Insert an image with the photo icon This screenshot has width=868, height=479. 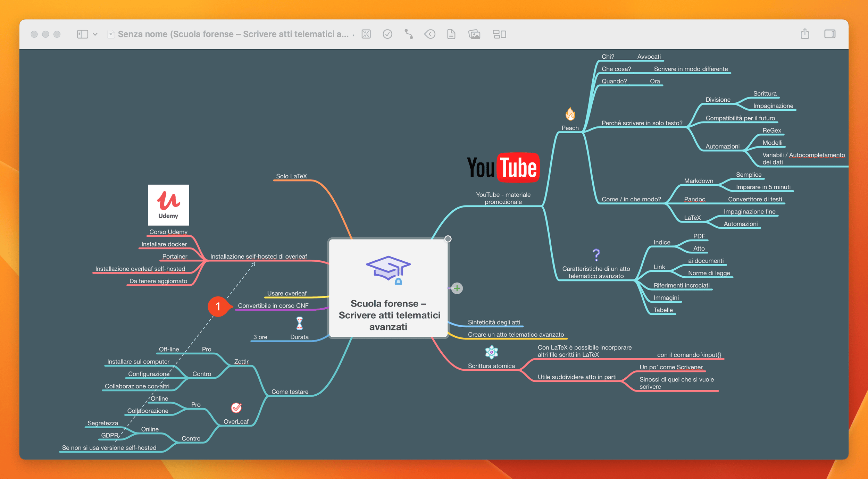tap(474, 34)
